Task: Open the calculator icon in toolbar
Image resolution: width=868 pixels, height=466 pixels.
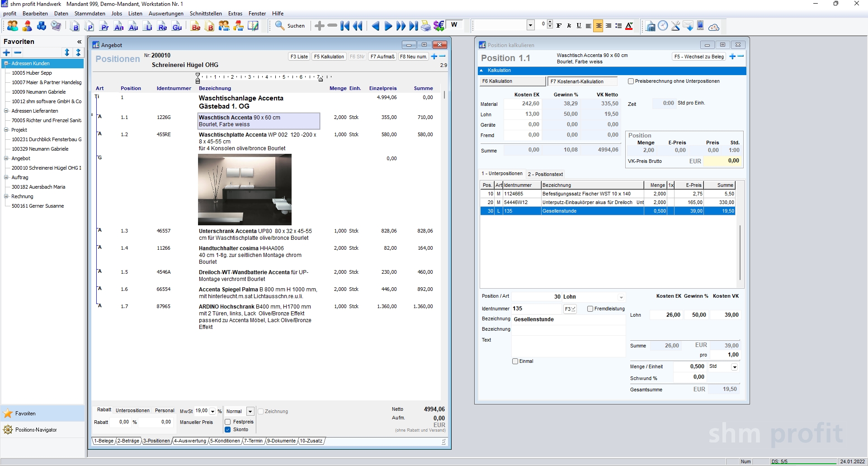Action: click(651, 26)
